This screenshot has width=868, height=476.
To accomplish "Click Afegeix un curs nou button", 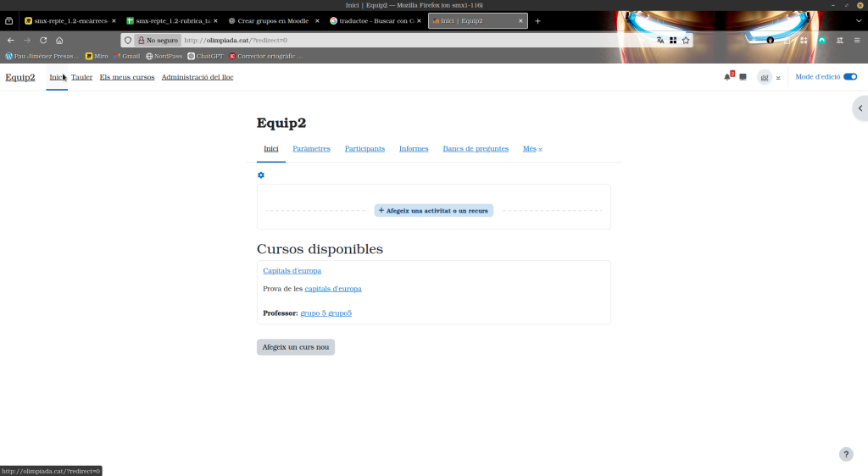I will click(x=295, y=347).
